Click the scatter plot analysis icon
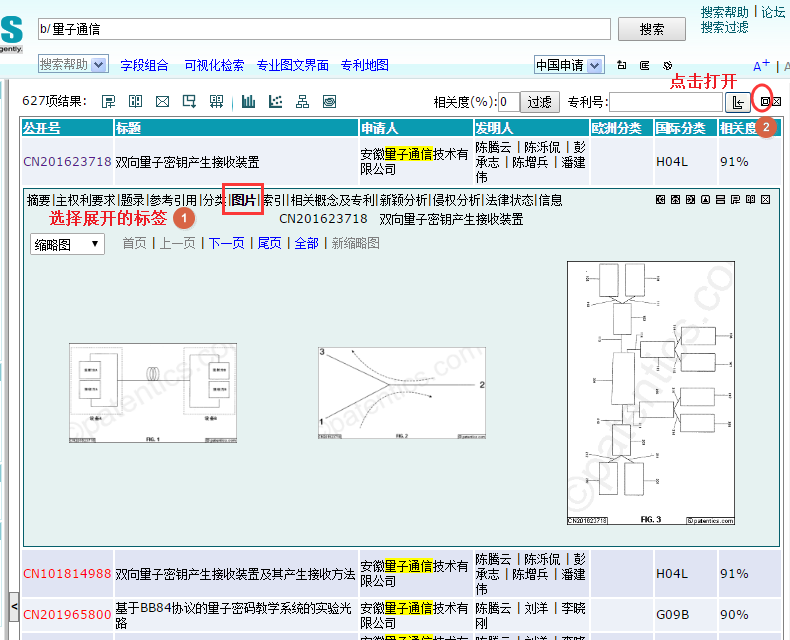 coord(275,101)
